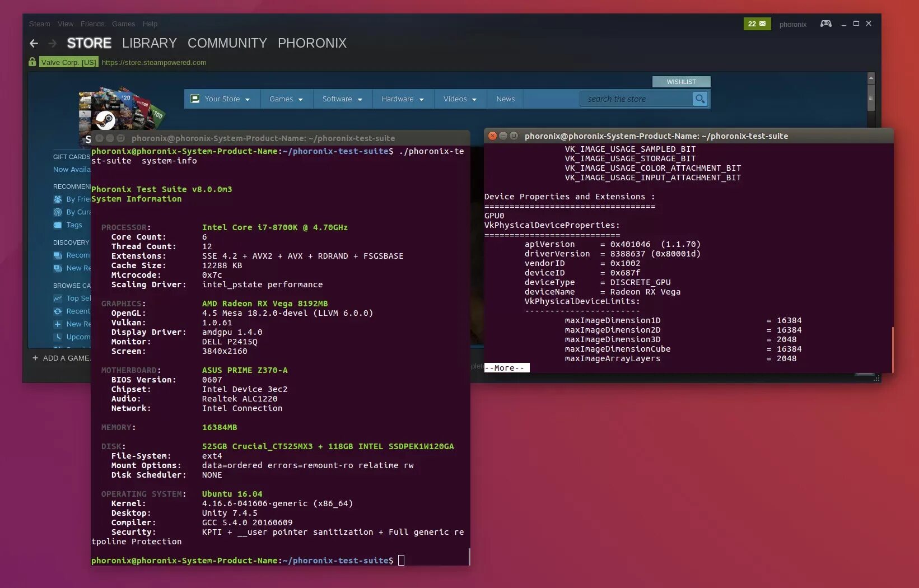Close the right terminal window
Viewport: 919px width, 588px height.
(x=492, y=136)
